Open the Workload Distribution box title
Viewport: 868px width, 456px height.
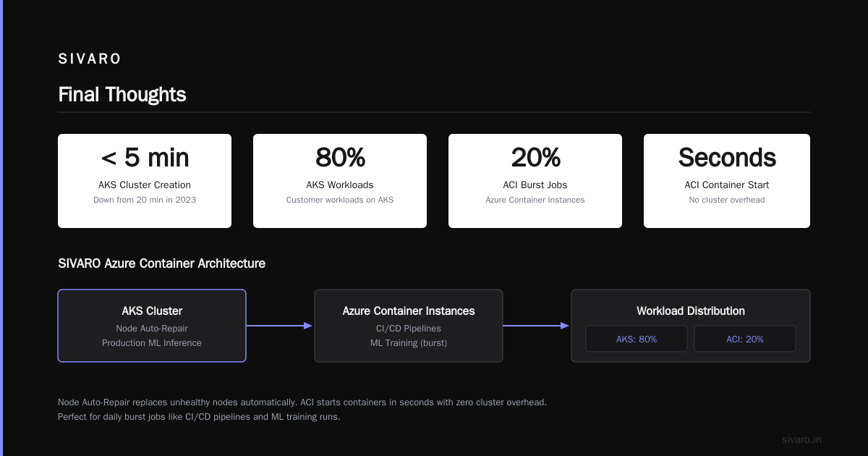(691, 311)
